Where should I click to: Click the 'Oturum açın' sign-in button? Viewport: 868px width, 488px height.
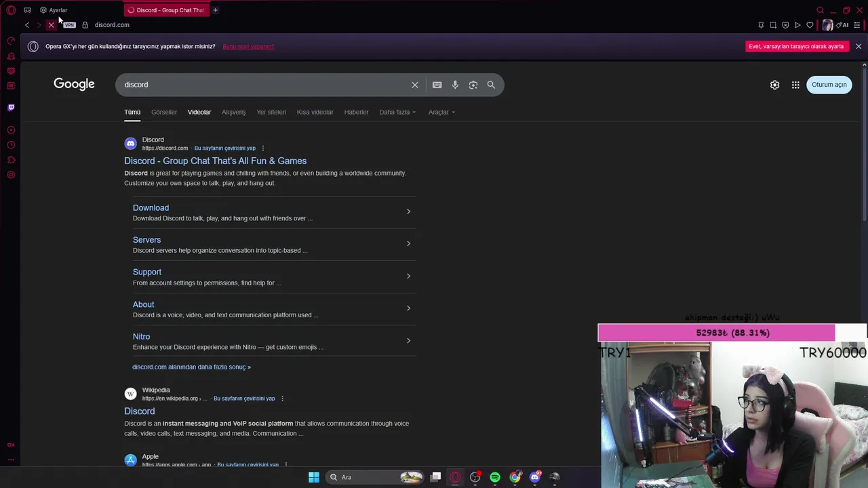[829, 85]
